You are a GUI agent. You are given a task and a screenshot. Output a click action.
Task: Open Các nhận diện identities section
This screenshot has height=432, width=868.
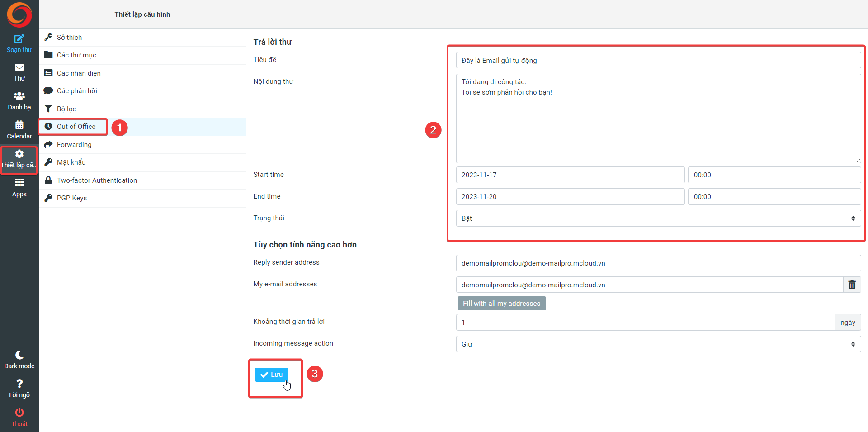[x=142, y=73]
